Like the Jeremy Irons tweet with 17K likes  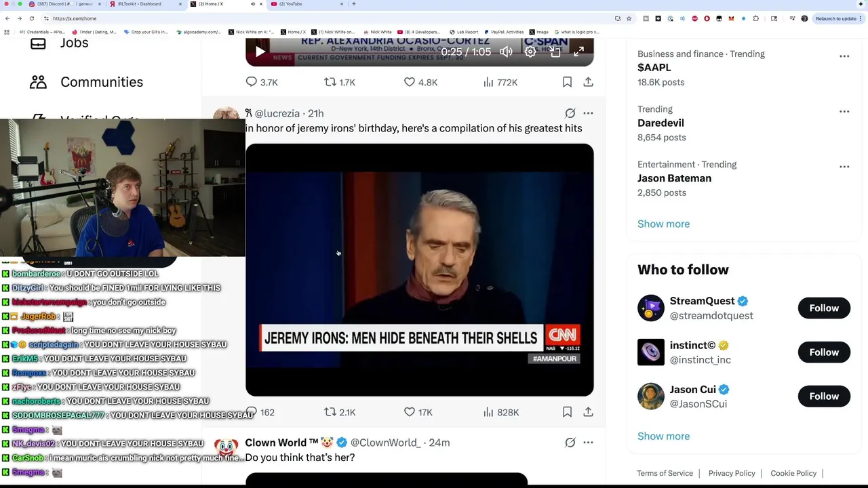tap(418, 412)
